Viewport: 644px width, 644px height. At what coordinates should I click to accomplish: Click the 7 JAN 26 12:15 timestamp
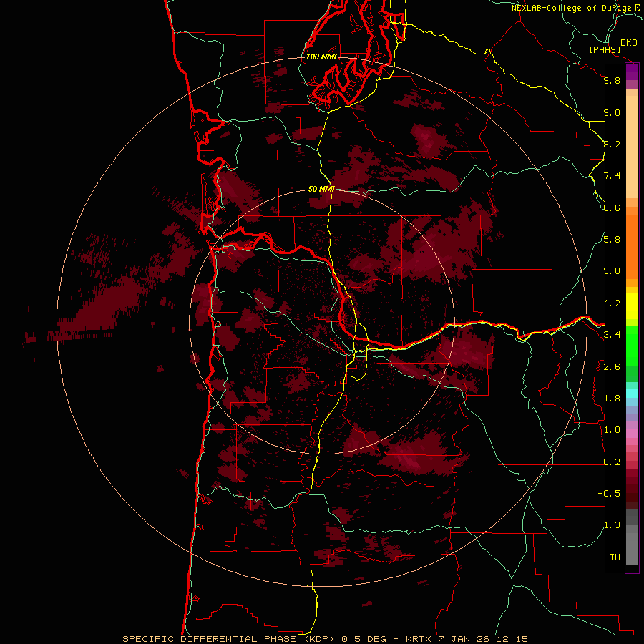[483, 639]
